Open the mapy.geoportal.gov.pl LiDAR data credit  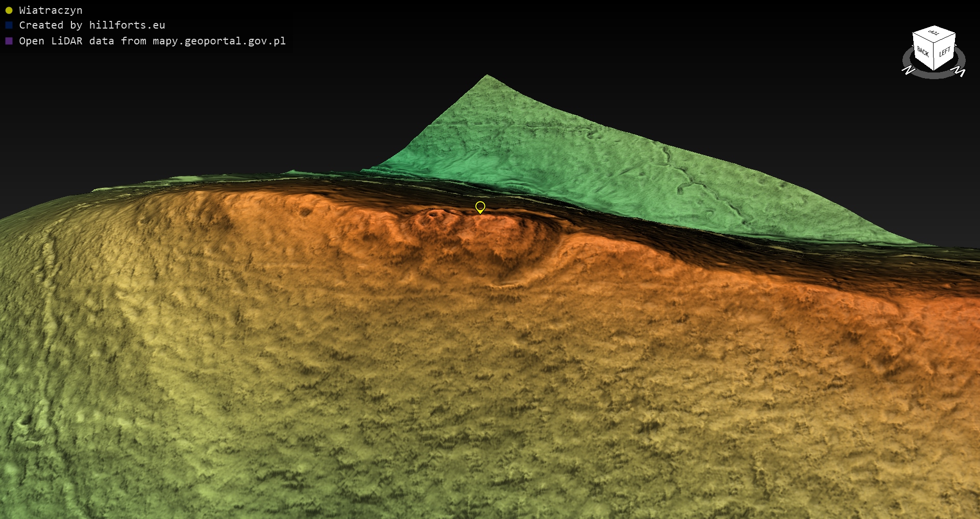[x=152, y=41]
